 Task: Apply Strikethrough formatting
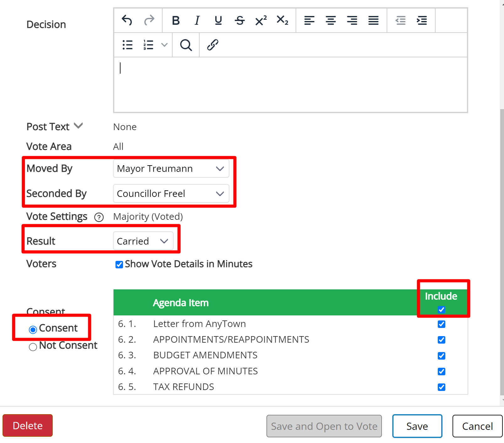coord(240,20)
